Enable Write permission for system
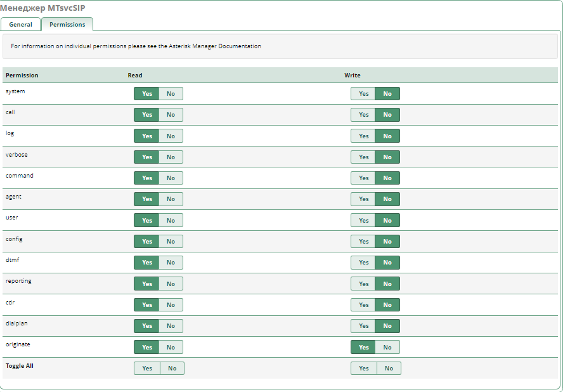The height and width of the screenshot is (392, 570). 363,94
